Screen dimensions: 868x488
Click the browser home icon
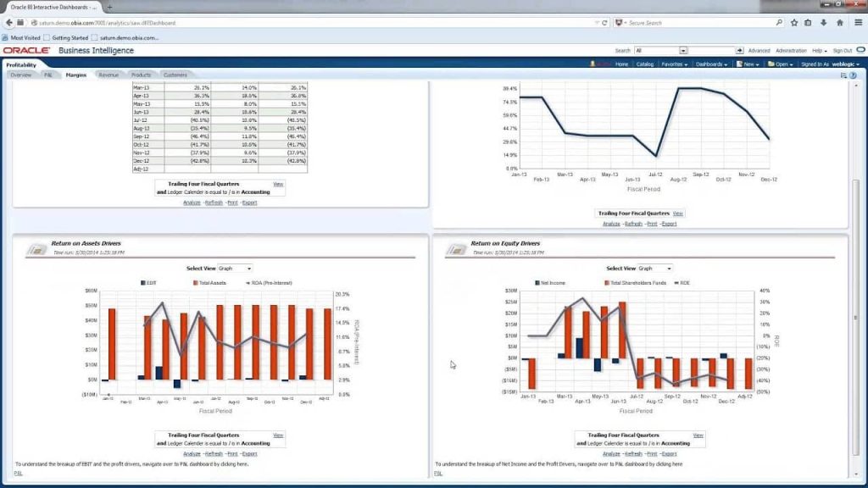pyautogui.click(x=840, y=23)
